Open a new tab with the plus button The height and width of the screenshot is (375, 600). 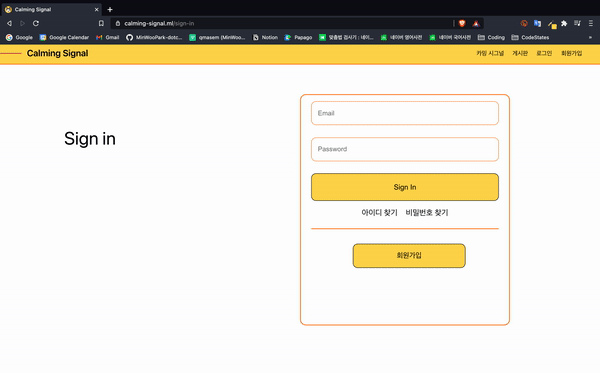pos(110,10)
